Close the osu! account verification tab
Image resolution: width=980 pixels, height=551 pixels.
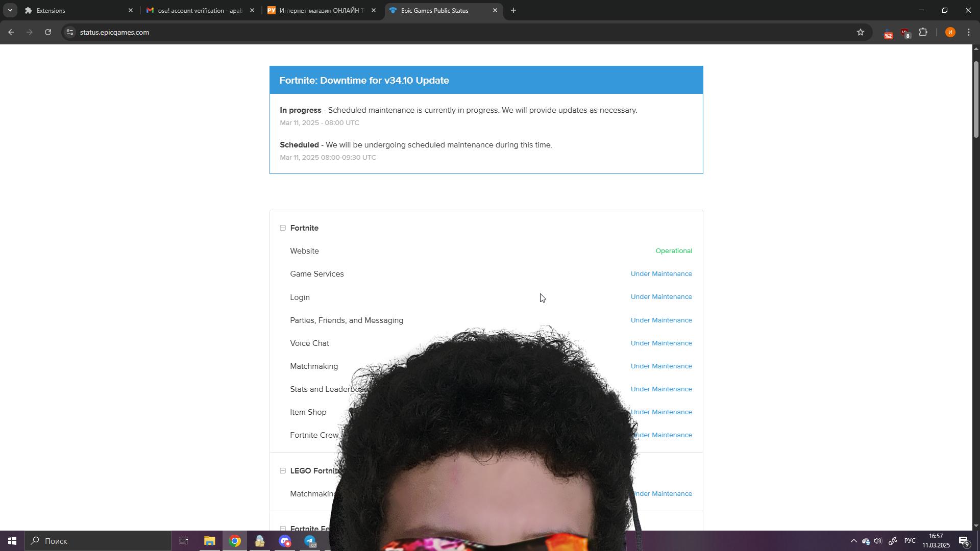[x=252, y=10]
